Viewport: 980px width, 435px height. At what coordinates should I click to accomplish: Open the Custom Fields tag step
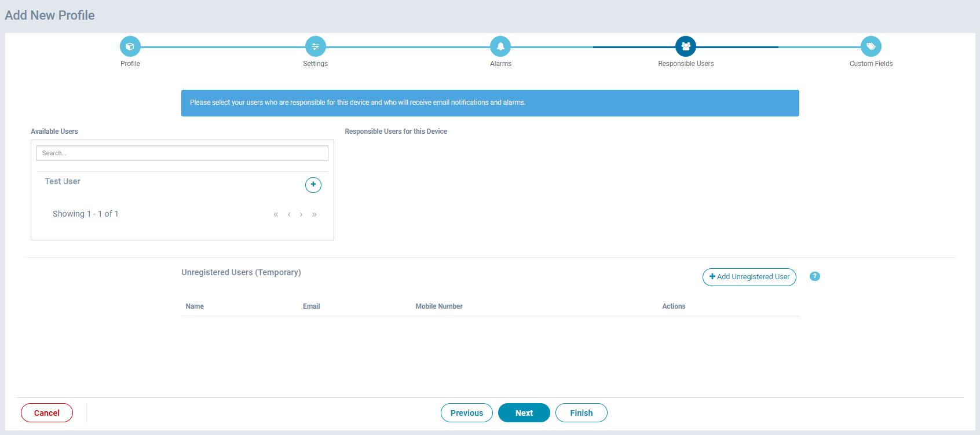tap(871, 46)
